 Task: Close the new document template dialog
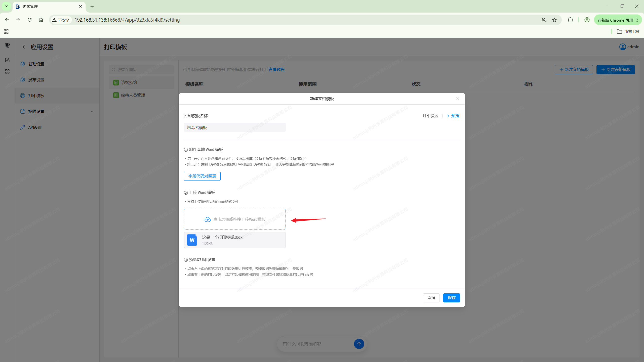[458, 99]
